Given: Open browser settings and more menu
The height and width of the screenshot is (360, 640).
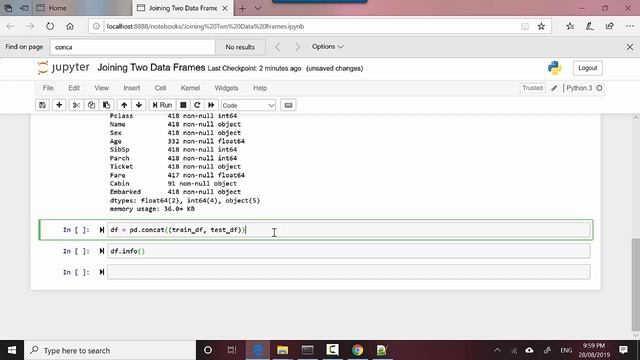Looking at the screenshot, I should click(630, 27).
